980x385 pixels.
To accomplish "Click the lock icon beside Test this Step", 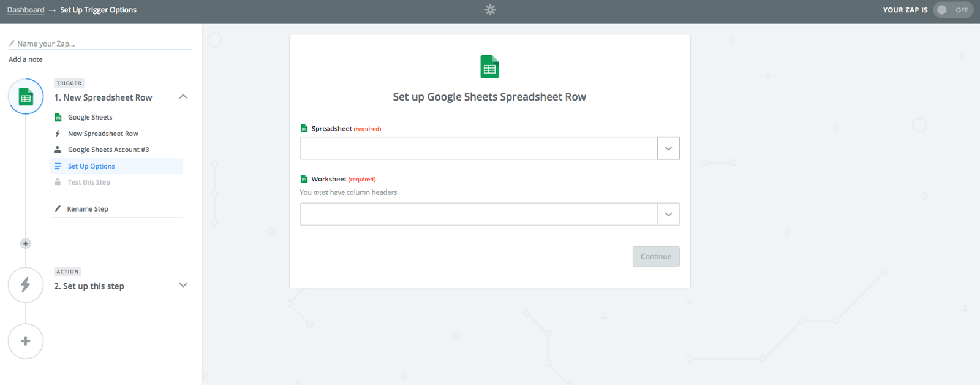I will click(58, 182).
